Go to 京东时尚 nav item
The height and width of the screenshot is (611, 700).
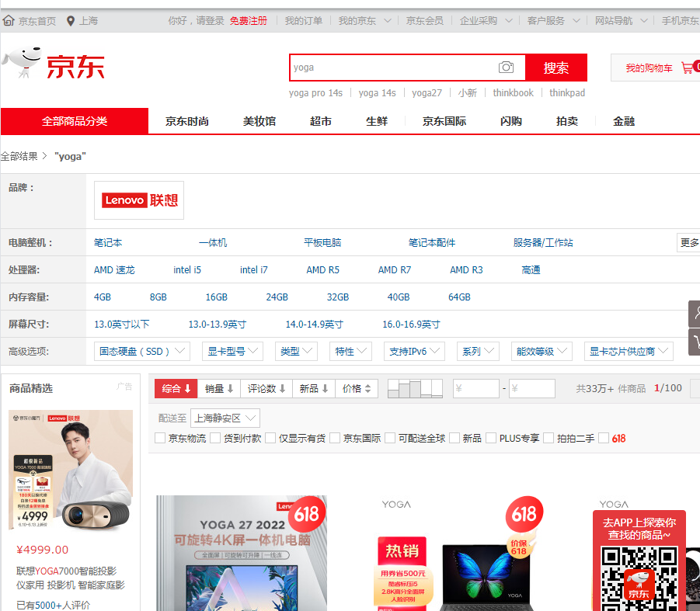[x=187, y=121]
